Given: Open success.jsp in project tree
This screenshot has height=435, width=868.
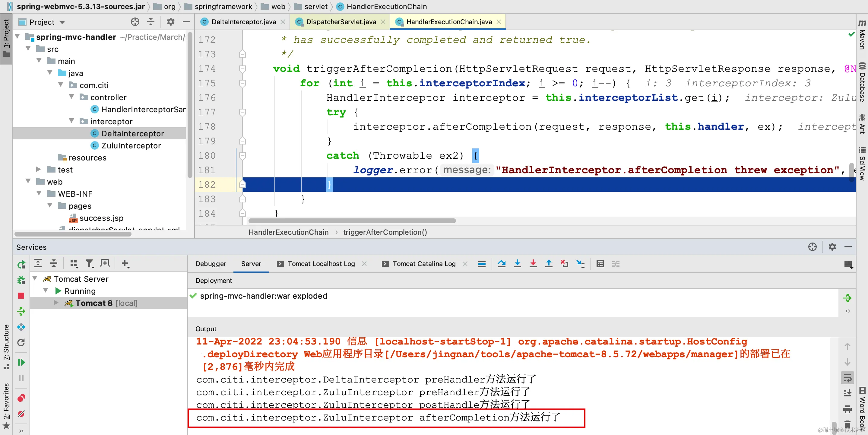Looking at the screenshot, I should pyautogui.click(x=101, y=218).
